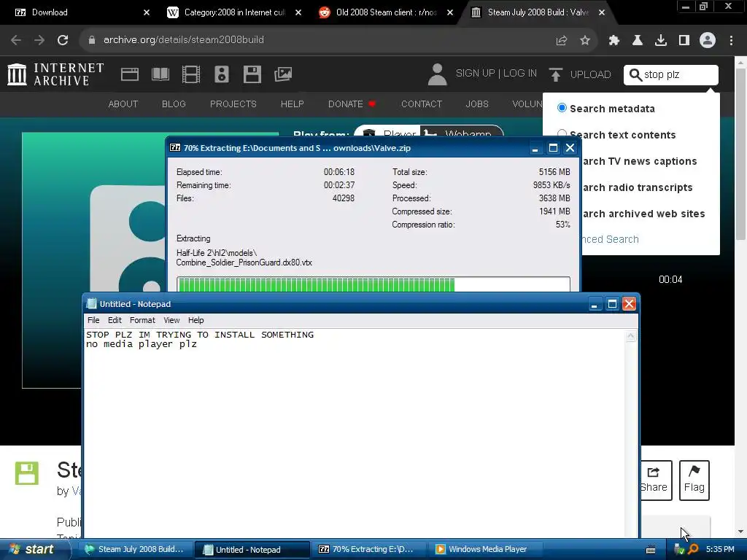Viewport: 747px width, 560px height.
Task: Bookmark this page with the star icon
Action: coord(585,41)
